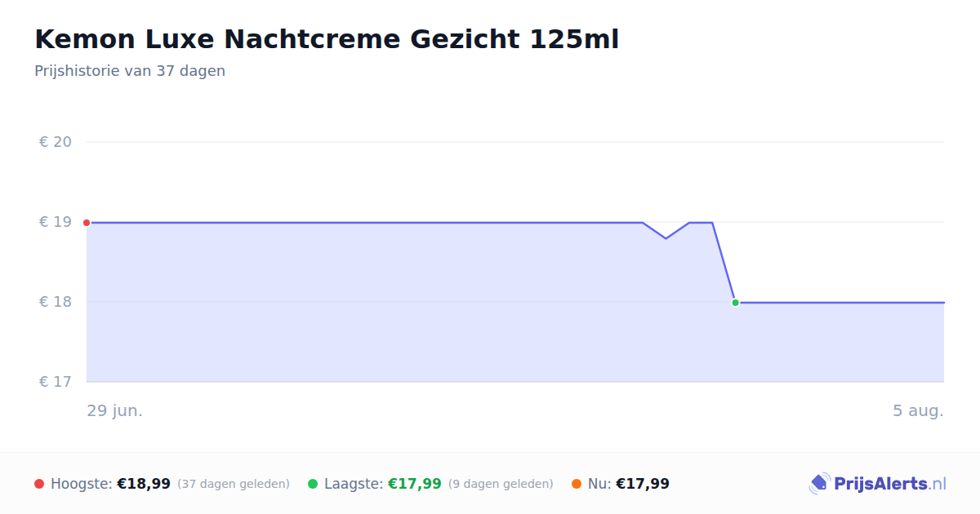Viewport: 980px width, 514px height.
Task: Click the 37 dagen geleden note
Action: click(234, 484)
